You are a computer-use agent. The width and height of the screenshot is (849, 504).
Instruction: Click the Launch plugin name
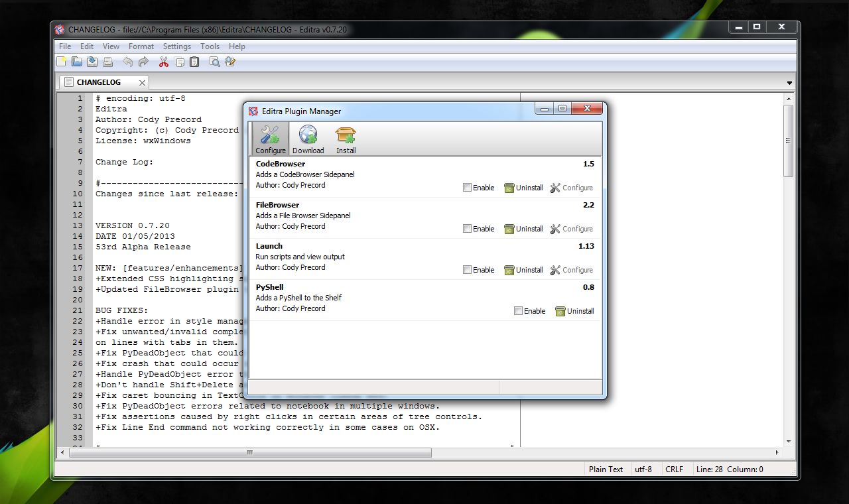tap(269, 246)
